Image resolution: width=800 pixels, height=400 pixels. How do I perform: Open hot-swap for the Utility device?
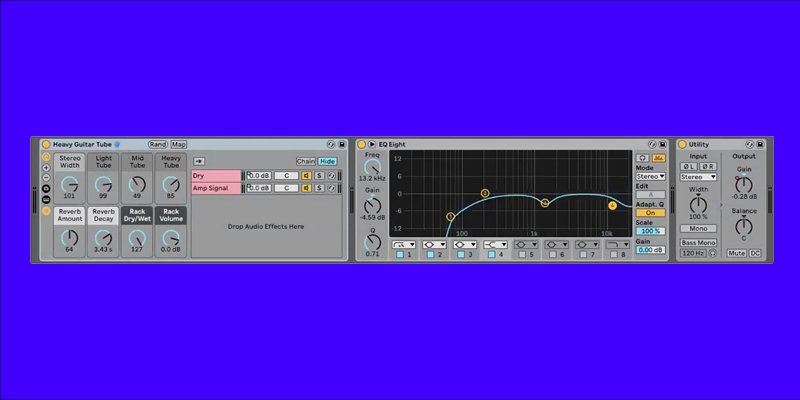(749, 144)
